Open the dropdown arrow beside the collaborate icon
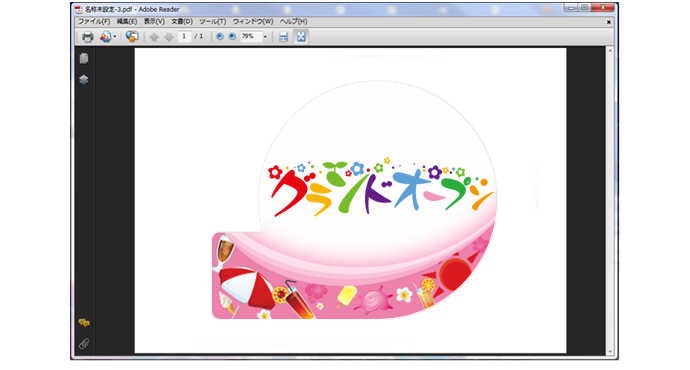Image resolution: width=690 pixels, height=370 pixels. click(x=115, y=37)
